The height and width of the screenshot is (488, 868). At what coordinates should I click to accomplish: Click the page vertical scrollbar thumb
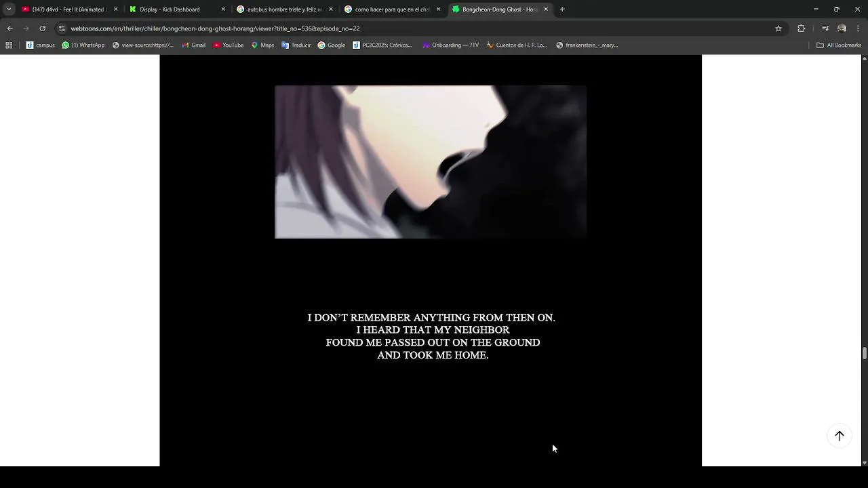point(864,353)
